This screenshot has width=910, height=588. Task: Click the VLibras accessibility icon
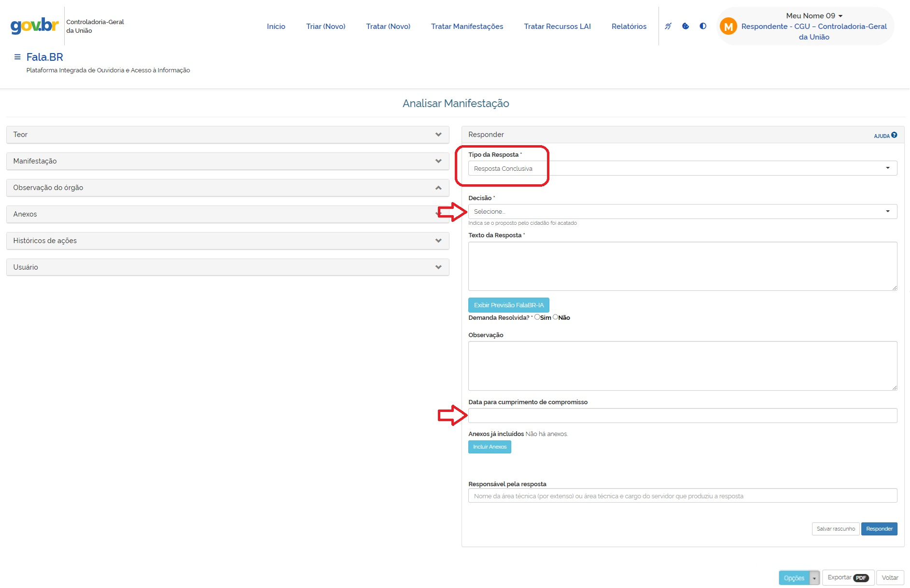pyautogui.click(x=668, y=26)
